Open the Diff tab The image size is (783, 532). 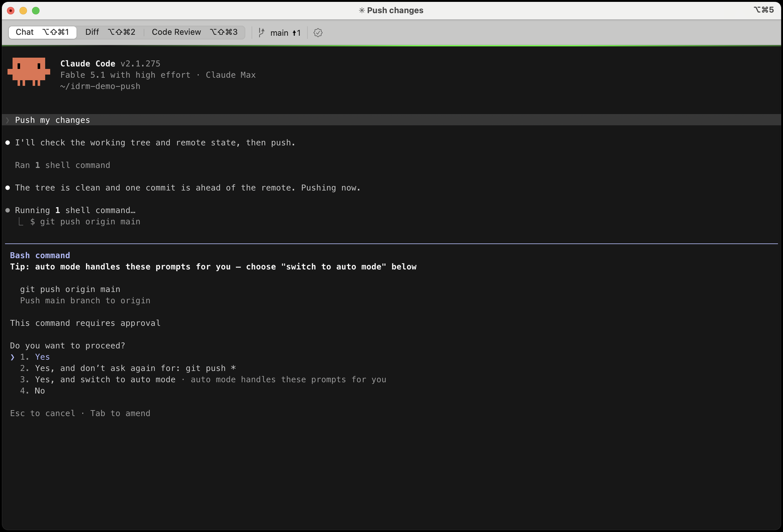click(x=110, y=32)
